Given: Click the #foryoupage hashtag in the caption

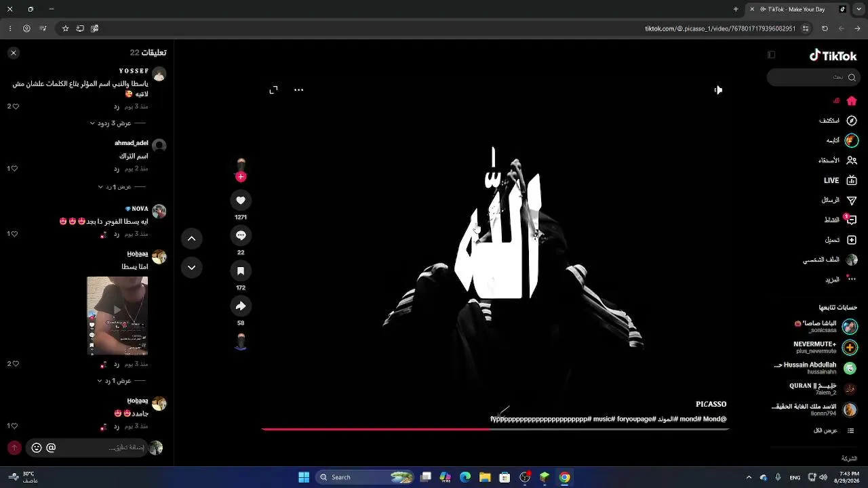Looking at the screenshot, I should coord(635,419).
